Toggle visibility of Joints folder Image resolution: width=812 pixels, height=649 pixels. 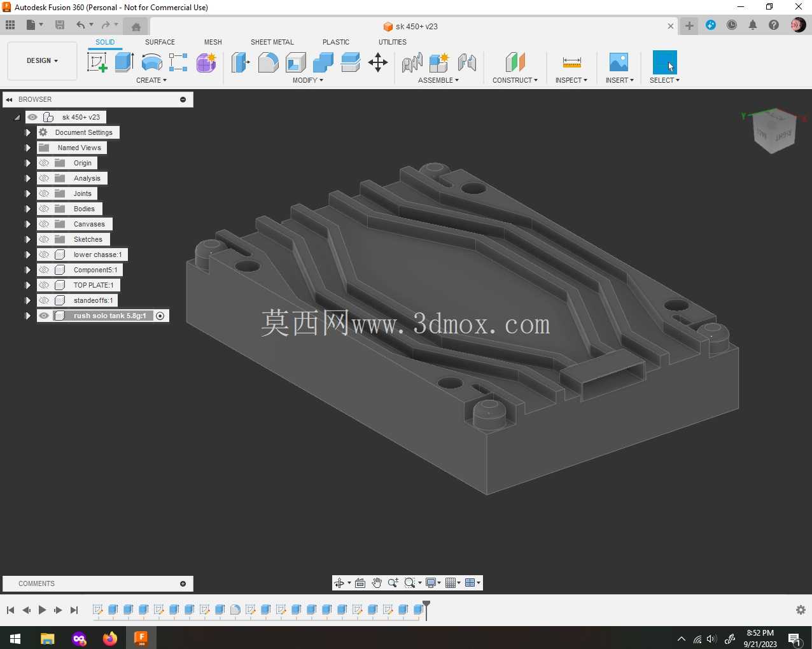pos(44,193)
